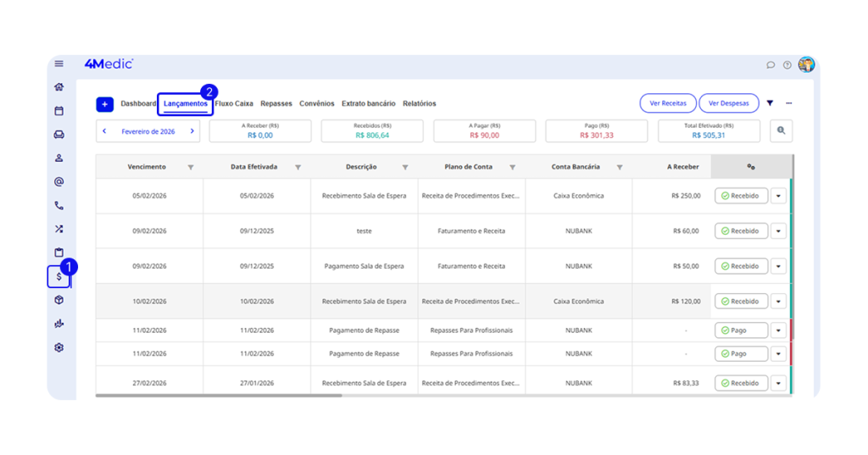Click the blue plus add button
The width and height of the screenshot is (868, 455).
click(104, 104)
